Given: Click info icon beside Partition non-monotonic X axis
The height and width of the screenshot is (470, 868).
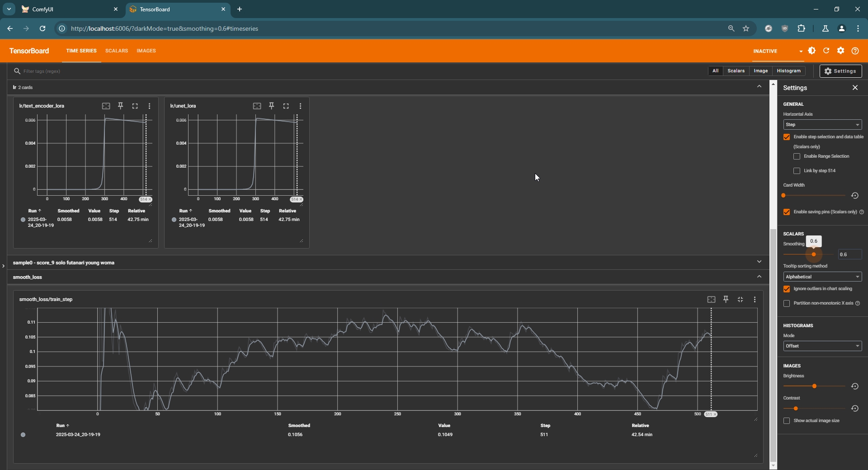Looking at the screenshot, I should click(858, 303).
